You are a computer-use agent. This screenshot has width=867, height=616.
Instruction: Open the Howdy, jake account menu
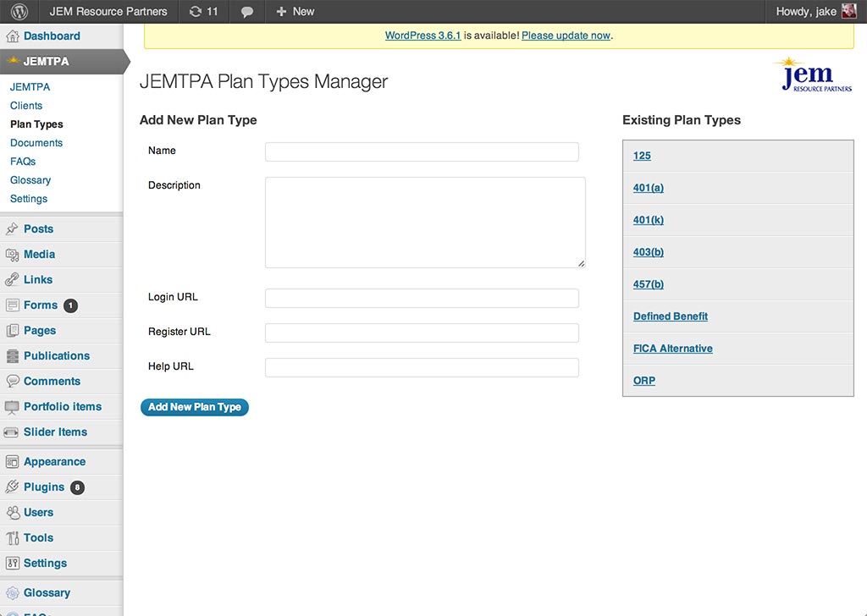click(806, 12)
